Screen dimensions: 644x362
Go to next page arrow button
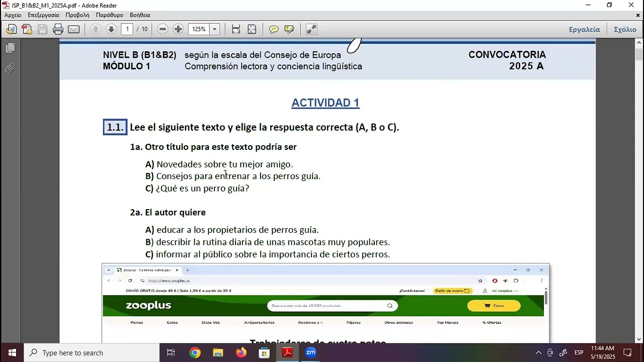click(111, 29)
